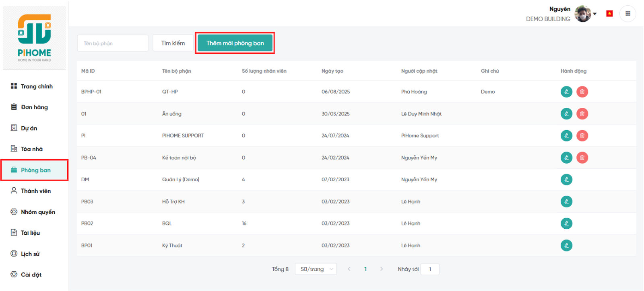Click the Thêm mới phòng ban button
Image resolution: width=644 pixels, height=291 pixels.
point(235,43)
